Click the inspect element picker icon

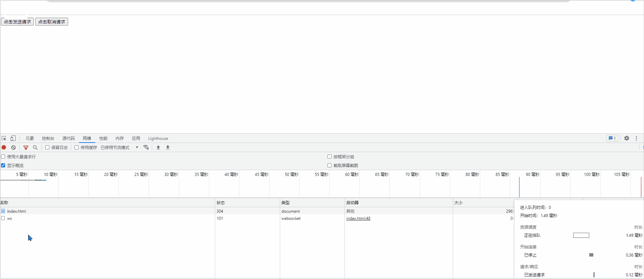pyautogui.click(x=4, y=138)
